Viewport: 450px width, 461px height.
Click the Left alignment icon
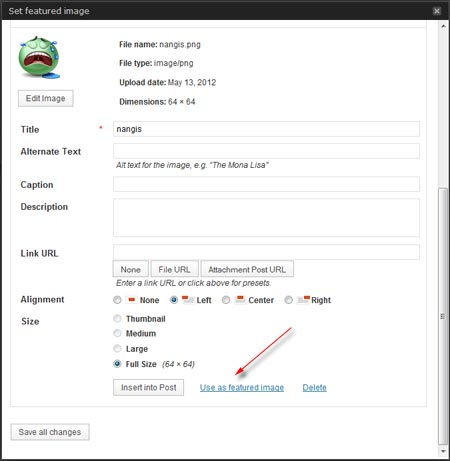click(188, 299)
